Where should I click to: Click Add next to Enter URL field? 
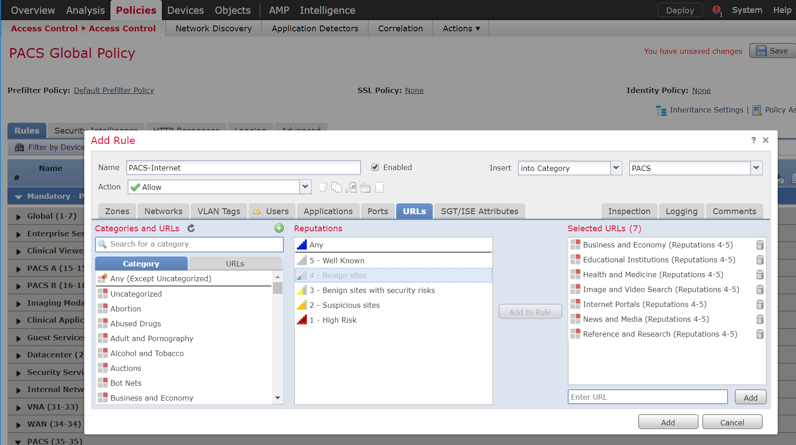[x=750, y=398]
